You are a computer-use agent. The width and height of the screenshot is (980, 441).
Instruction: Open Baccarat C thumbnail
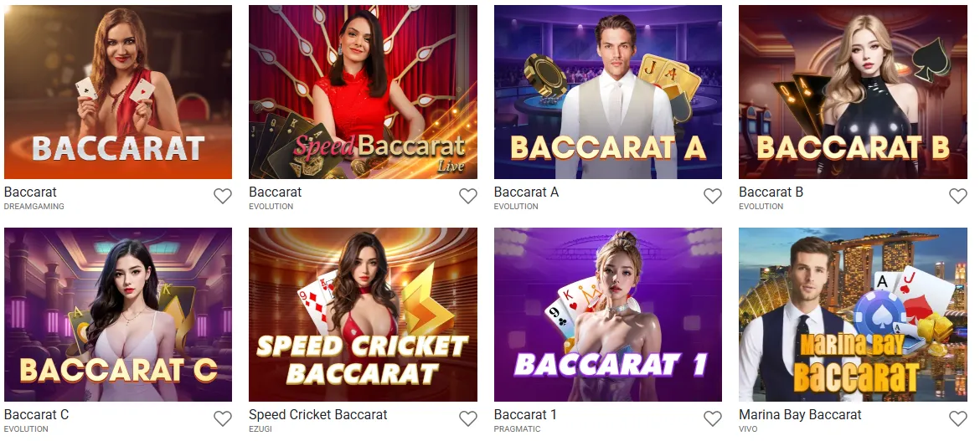(118, 314)
